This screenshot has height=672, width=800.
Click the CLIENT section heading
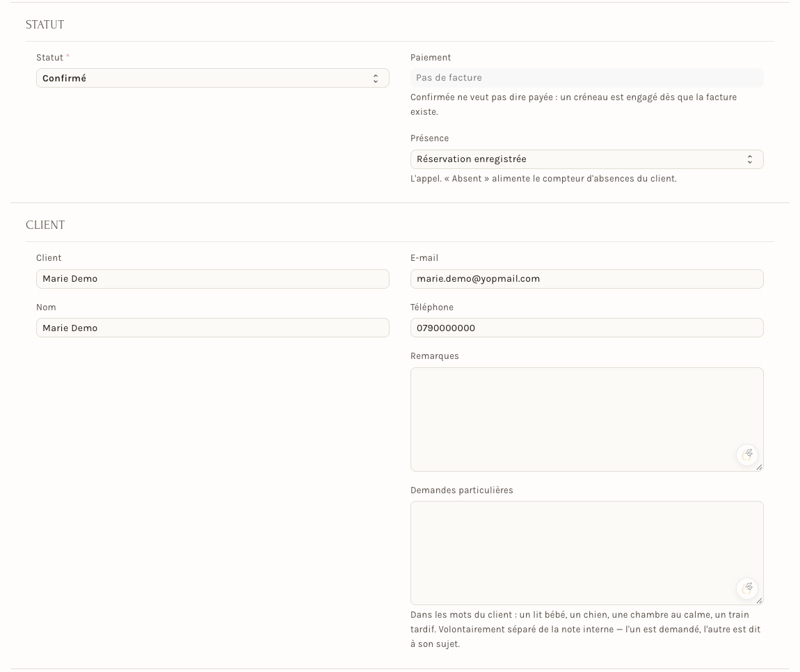pyautogui.click(x=45, y=225)
